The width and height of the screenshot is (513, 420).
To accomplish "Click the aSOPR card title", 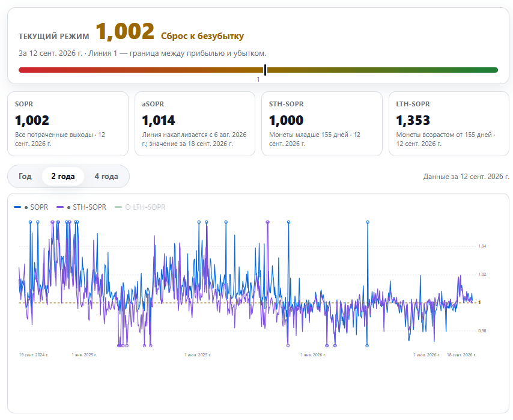I will [x=153, y=104].
